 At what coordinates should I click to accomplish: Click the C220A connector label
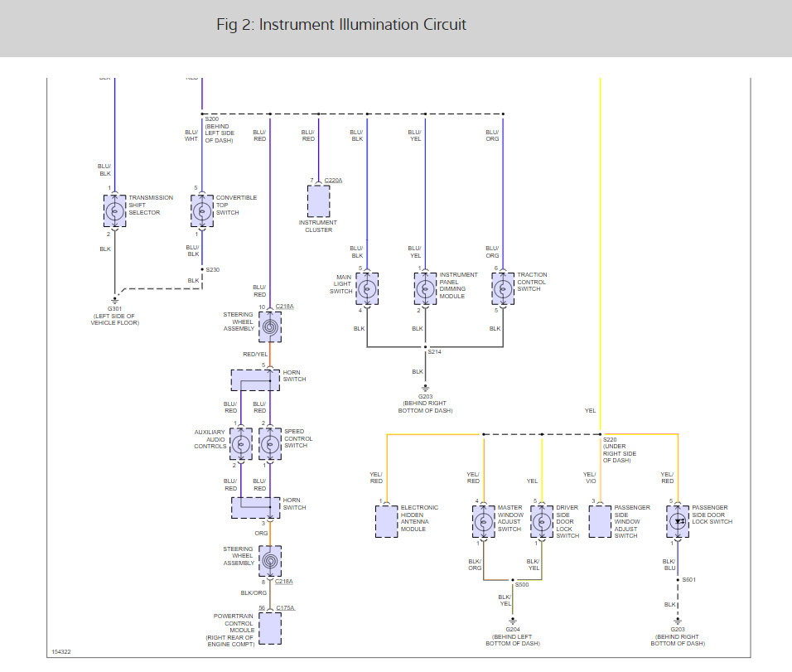(x=333, y=181)
